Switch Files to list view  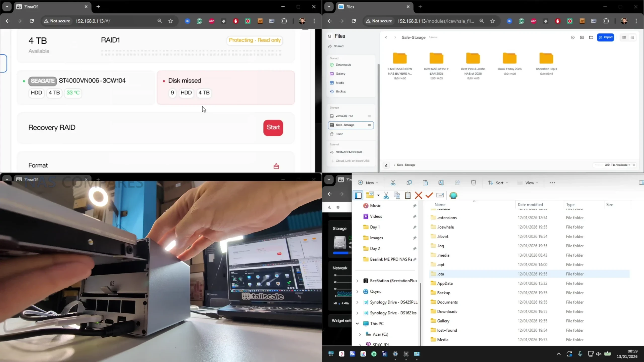(624, 37)
